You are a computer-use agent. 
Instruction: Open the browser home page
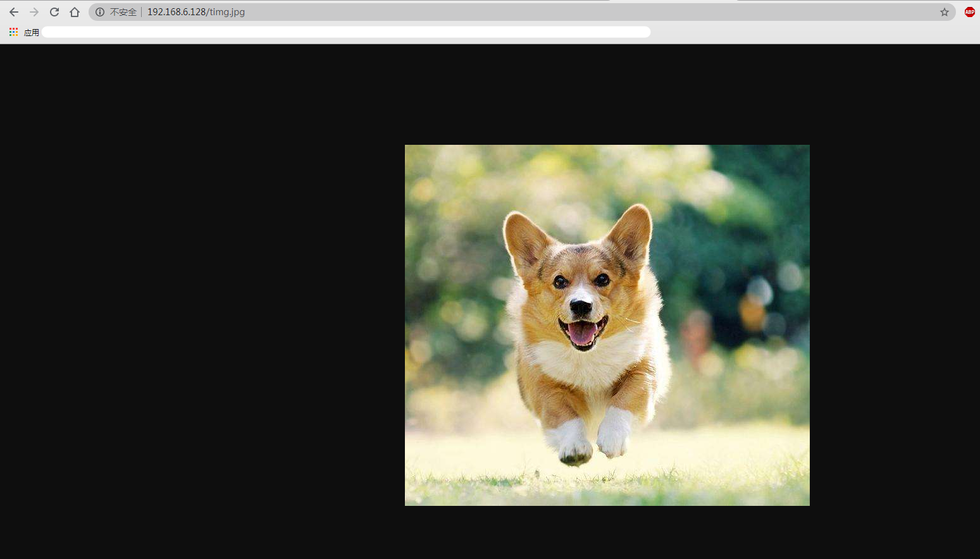pos(75,12)
